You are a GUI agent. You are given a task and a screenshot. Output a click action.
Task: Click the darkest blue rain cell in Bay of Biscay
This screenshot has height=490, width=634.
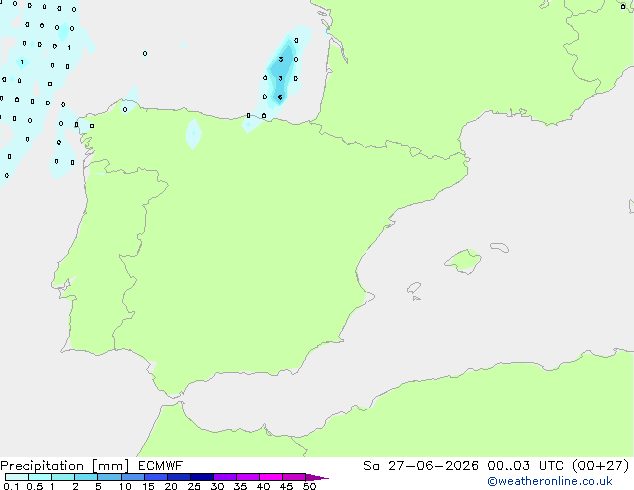(x=281, y=73)
